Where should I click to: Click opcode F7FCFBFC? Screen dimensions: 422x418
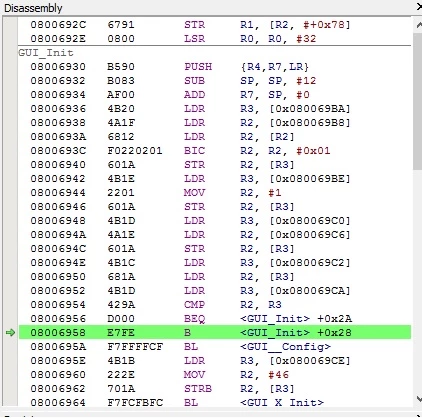[135, 402]
